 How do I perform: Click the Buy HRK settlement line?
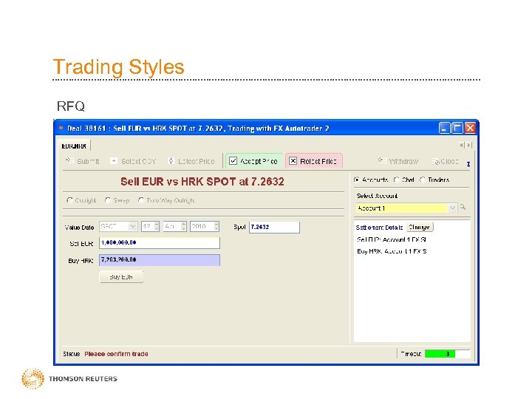[392, 251]
